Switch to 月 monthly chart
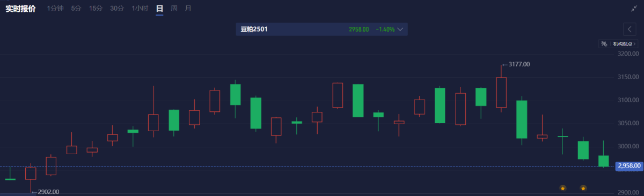 (187, 9)
